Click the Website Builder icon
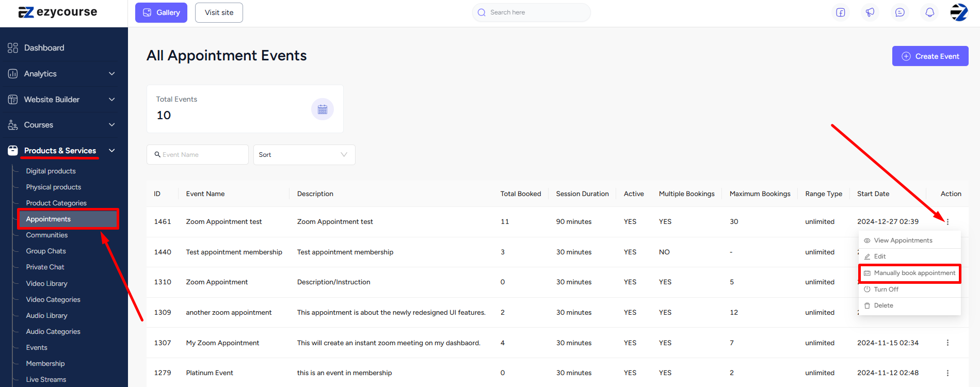 [x=13, y=100]
